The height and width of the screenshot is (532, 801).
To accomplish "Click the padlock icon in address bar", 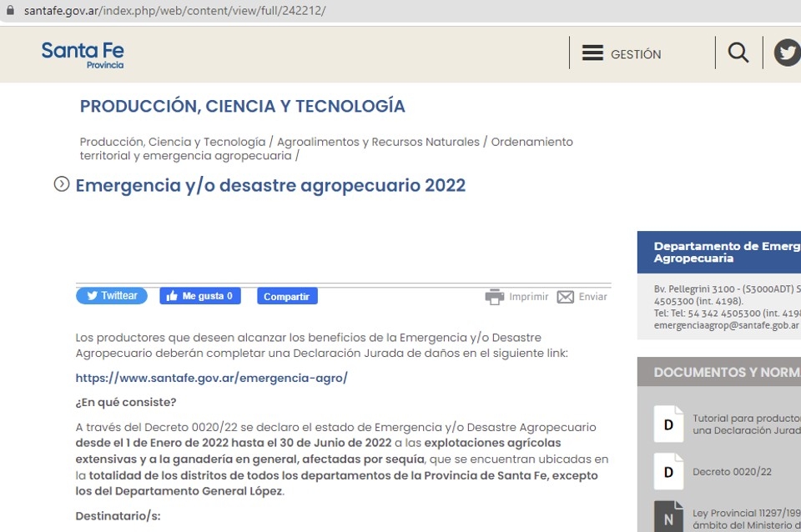I will click(10, 11).
